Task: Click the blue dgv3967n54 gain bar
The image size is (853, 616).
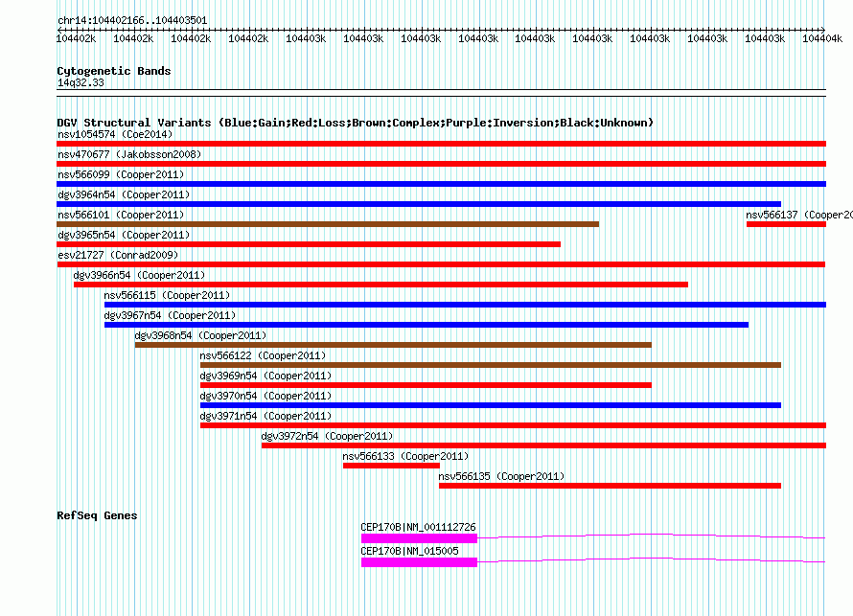Action: (426, 325)
